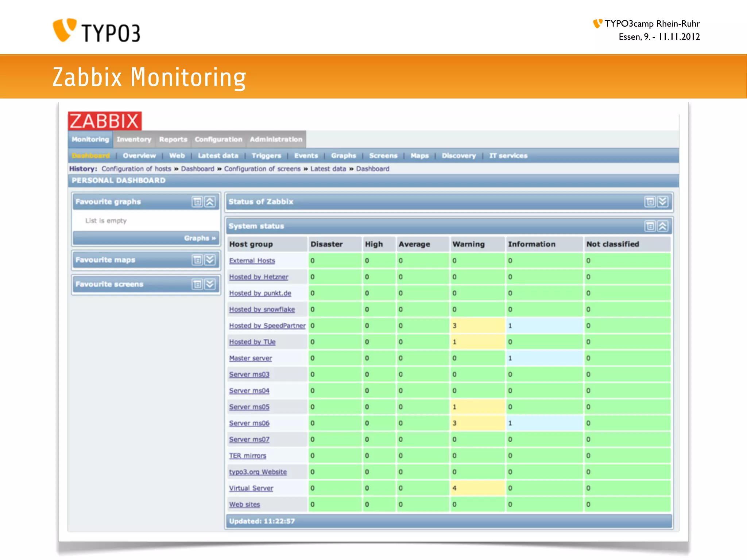Select Graphs in the submenu
747x560 pixels.
pyautogui.click(x=344, y=156)
